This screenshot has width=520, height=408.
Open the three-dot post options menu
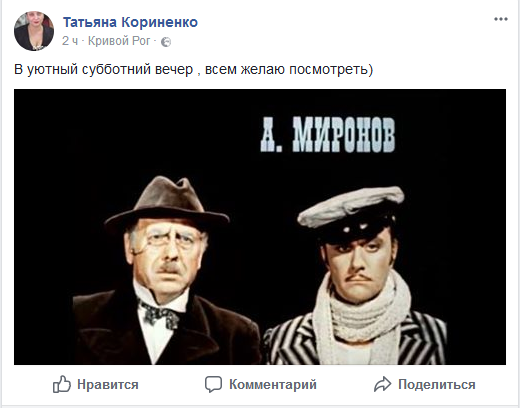pos(501,19)
